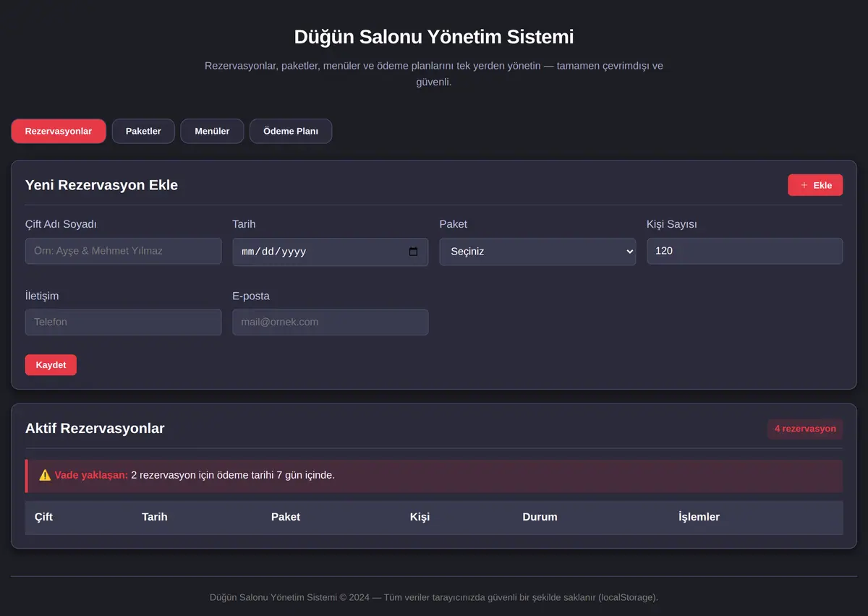Click the Durum column header
The height and width of the screenshot is (616, 868).
click(540, 517)
